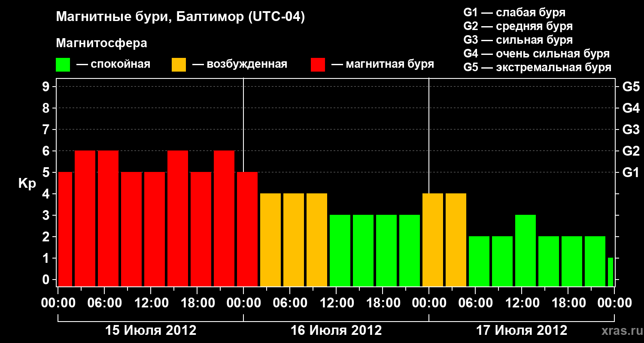Click the '15 Июля 2012' date label

pyautogui.click(x=151, y=331)
